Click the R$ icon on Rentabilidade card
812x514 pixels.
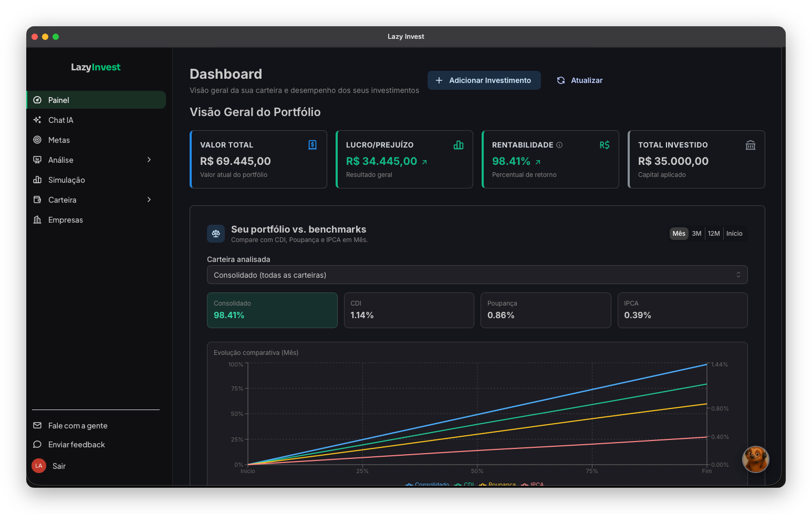click(605, 145)
